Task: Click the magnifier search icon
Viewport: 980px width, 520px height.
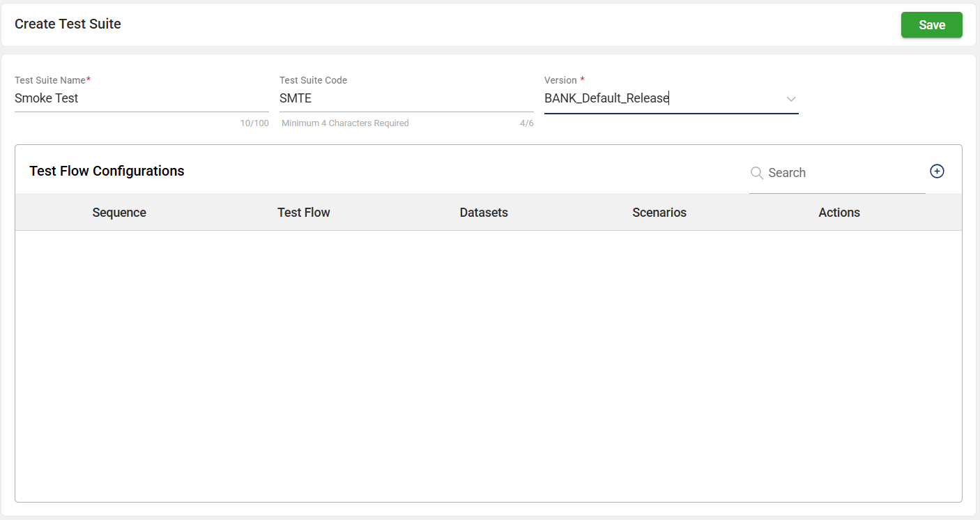Action: coord(756,173)
